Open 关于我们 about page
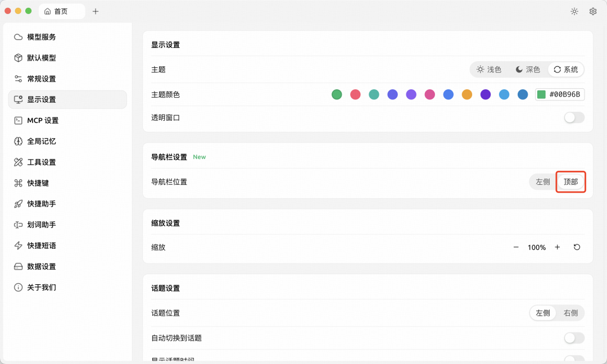This screenshot has height=364, width=607. click(39, 287)
